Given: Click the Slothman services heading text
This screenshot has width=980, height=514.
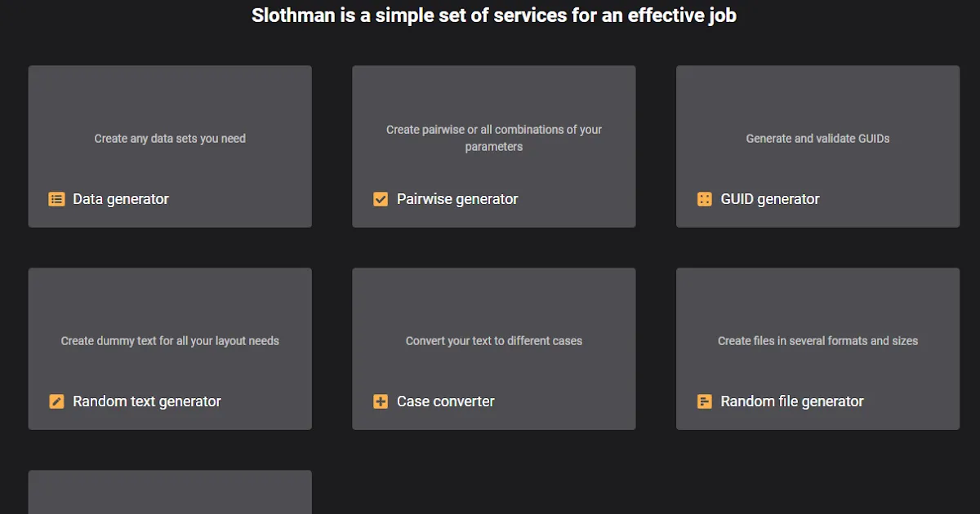Looking at the screenshot, I should click(x=494, y=16).
